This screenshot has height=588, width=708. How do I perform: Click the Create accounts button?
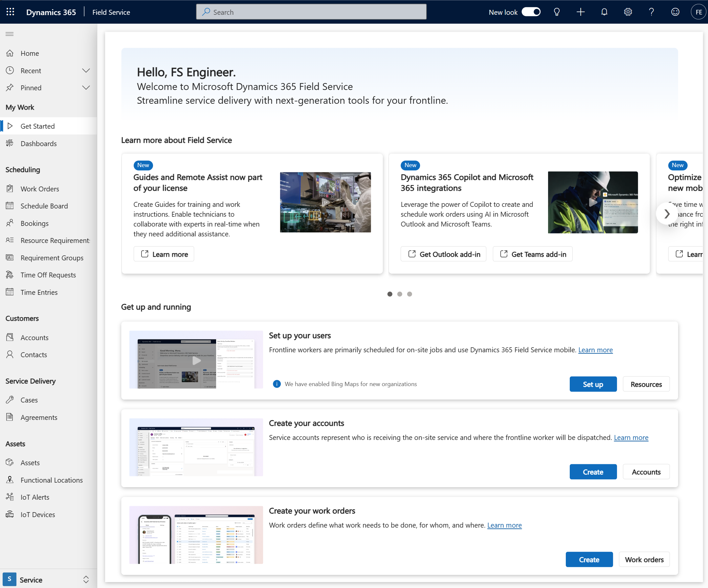click(x=592, y=471)
